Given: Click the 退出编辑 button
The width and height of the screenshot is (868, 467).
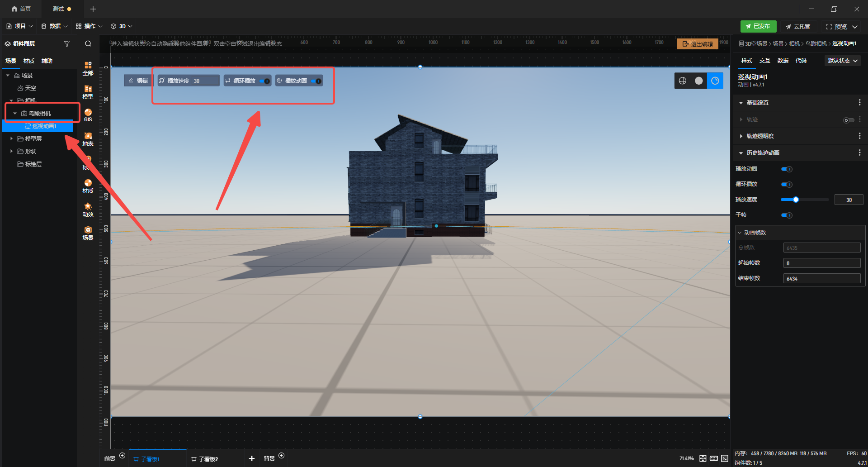Looking at the screenshot, I should click(697, 44).
